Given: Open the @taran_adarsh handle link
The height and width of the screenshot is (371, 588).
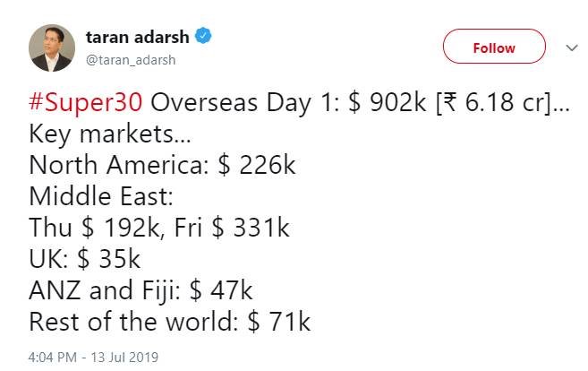Looking at the screenshot, I should click(x=131, y=60).
